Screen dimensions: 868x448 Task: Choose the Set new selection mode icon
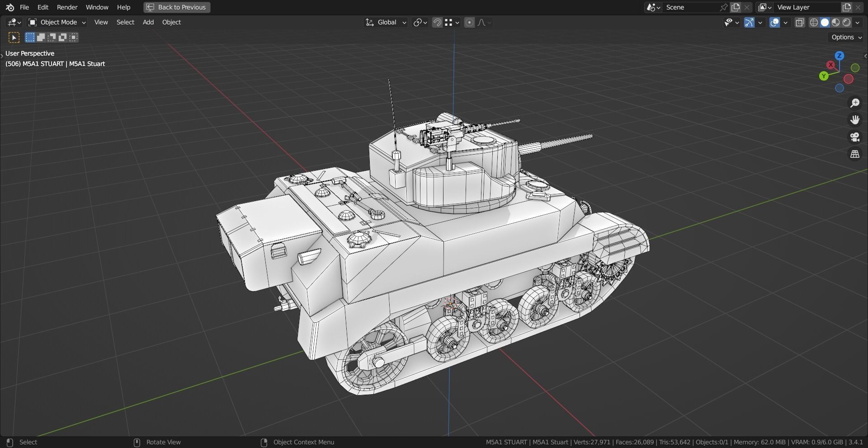30,38
